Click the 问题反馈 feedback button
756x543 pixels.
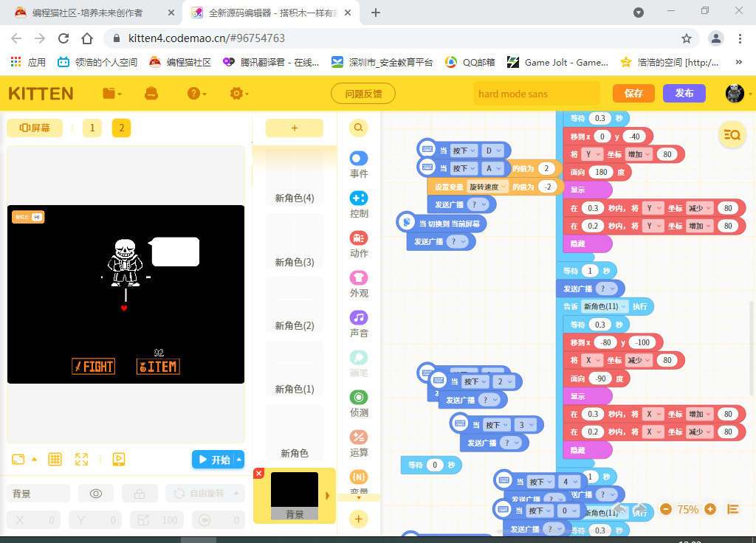click(x=363, y=94)
